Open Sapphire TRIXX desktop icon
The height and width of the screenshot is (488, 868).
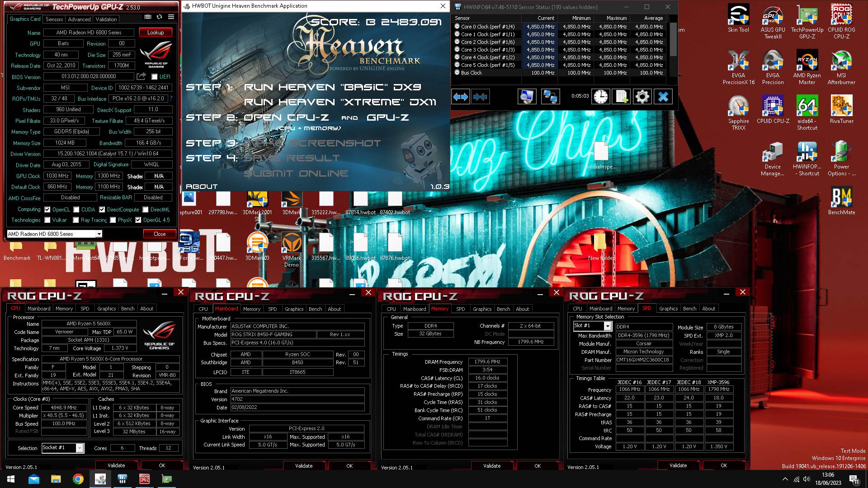point(738,113)
